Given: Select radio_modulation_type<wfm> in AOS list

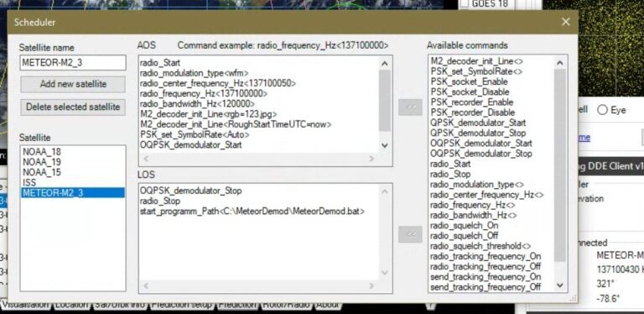Looking at the screenshot, I should [x=195, y=73].
